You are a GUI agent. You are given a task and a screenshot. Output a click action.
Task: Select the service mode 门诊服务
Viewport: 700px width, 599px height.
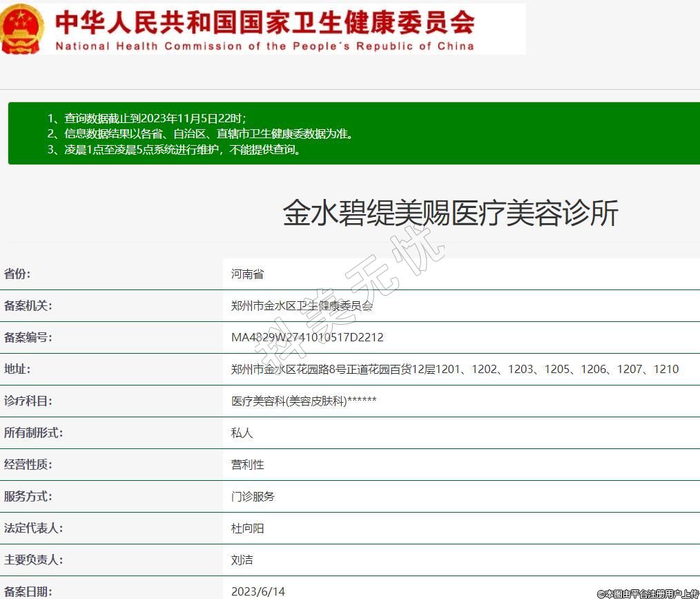(253, 497)
